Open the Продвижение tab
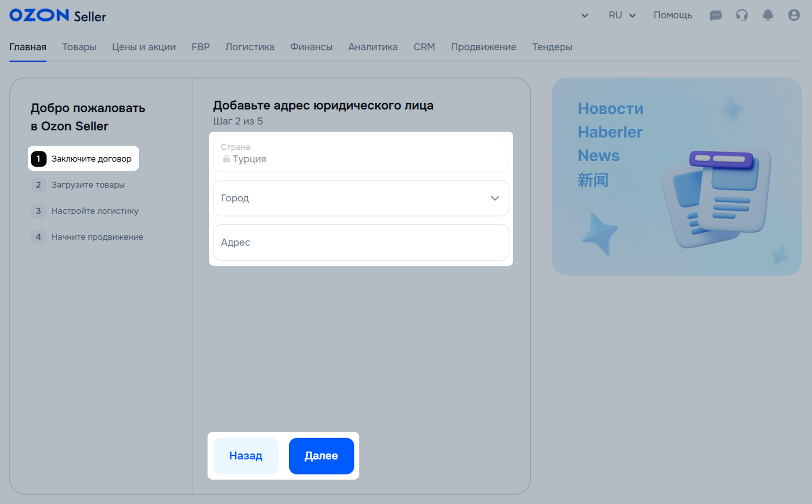Viewport: 812px width, 504px height. pyautogui.click(x=483, y=47)
